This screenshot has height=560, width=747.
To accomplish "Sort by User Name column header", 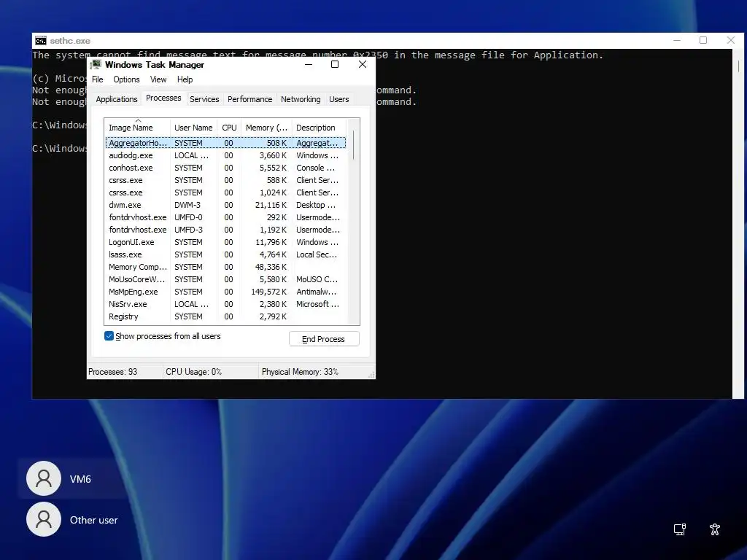I will (193, 128).
